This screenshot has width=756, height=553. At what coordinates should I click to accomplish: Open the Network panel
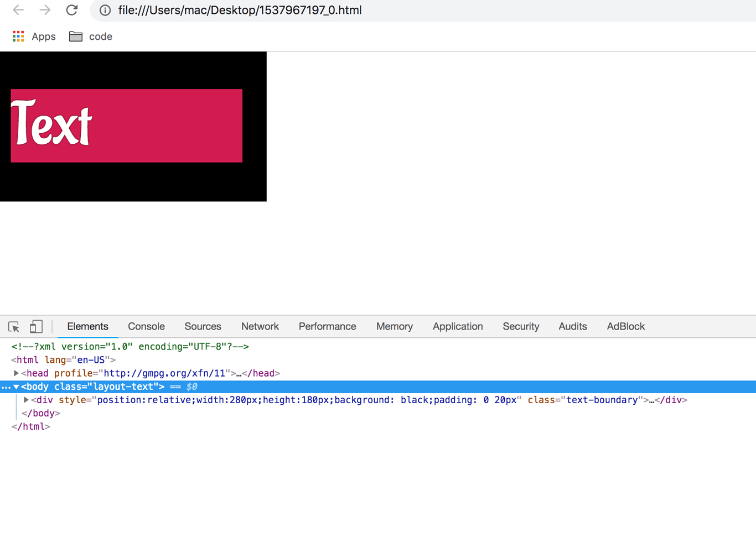click(x=260, y=326)
